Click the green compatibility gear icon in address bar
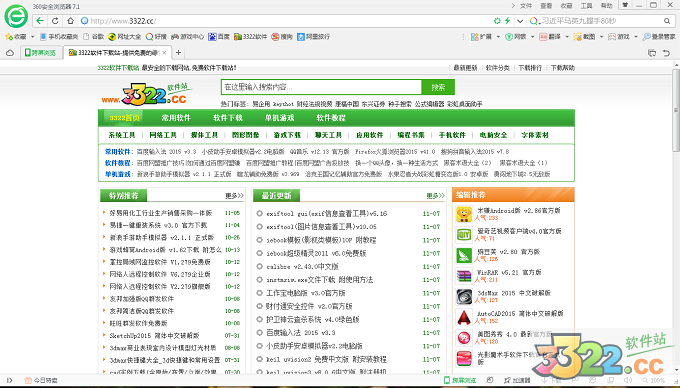The image size is (680, 388). point(497,21)
